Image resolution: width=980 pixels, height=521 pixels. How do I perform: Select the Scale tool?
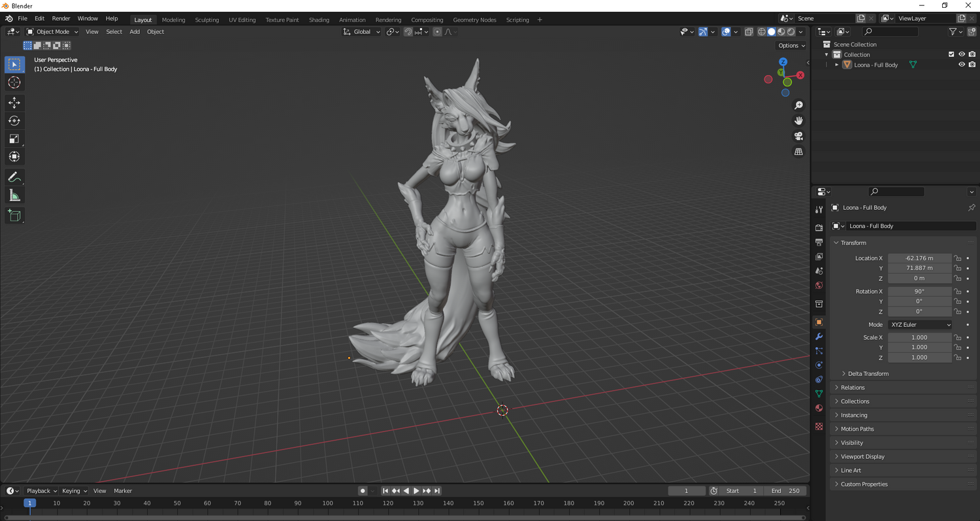coord(14,139)
